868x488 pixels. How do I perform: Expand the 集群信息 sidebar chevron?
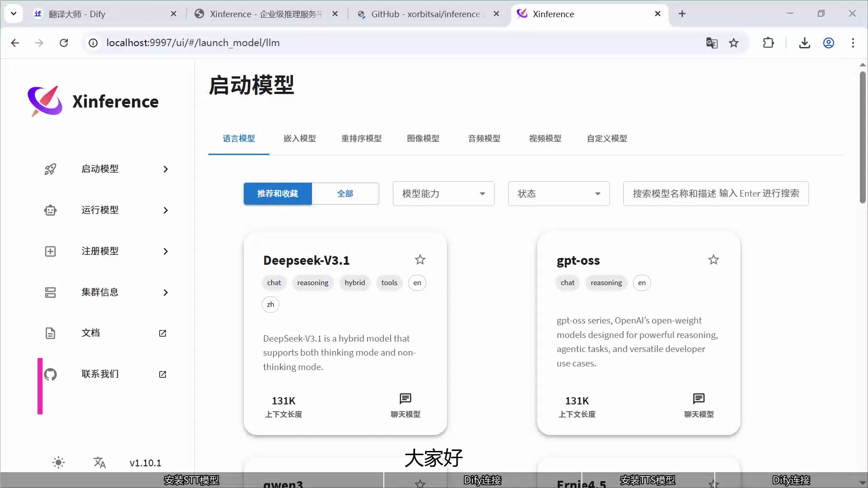[x=165, y=292]
